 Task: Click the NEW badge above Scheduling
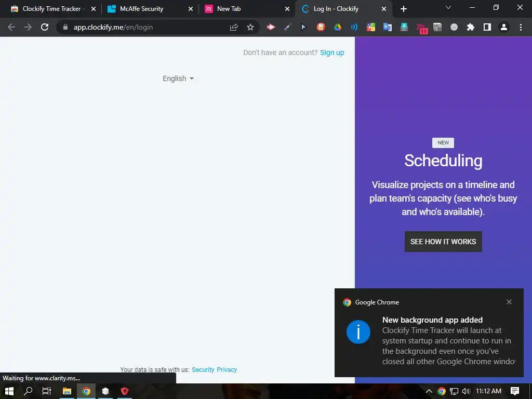click(x=443, y=142)
